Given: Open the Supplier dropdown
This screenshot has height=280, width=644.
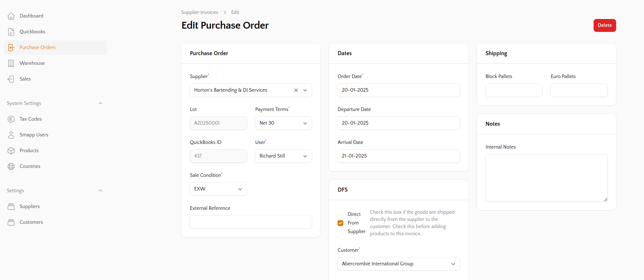Looking at the screenshot, I should [x=251, y=90].
